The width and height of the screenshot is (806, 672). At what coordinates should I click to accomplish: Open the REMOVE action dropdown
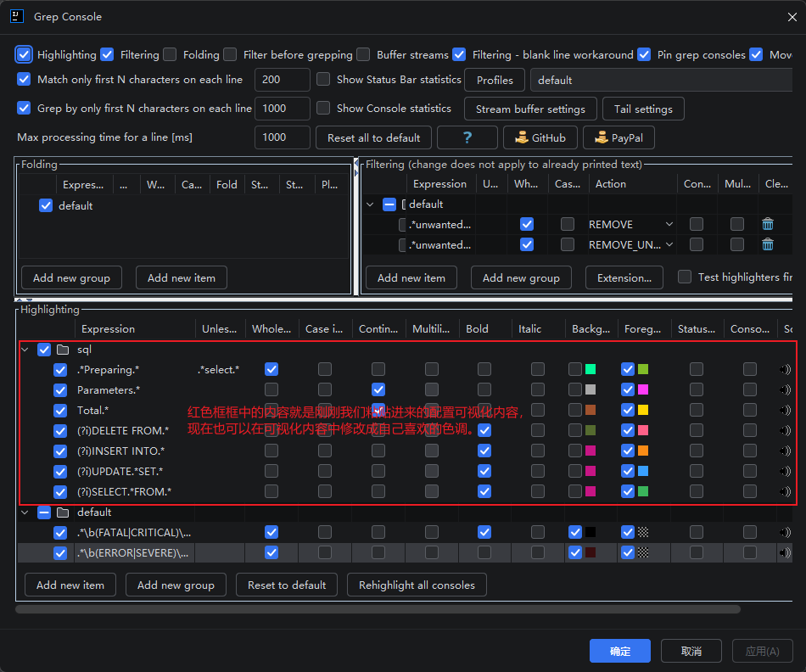[669, 224]
